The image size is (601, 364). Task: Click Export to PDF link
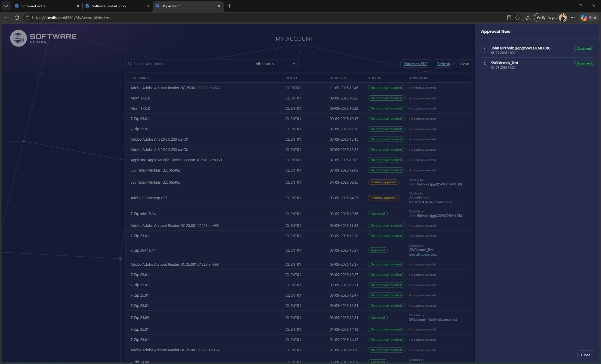coord(415,64)
